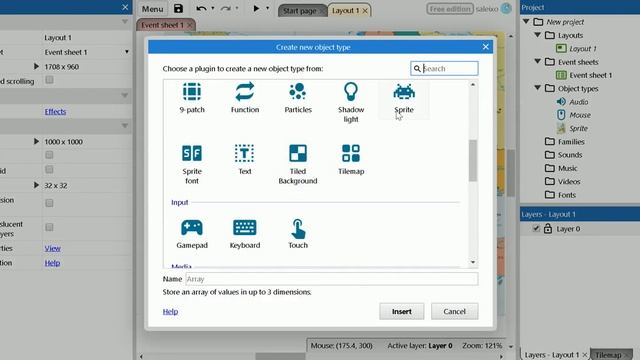
Task: Toggle the checkbox above 32 x 32
Action: 49,169
